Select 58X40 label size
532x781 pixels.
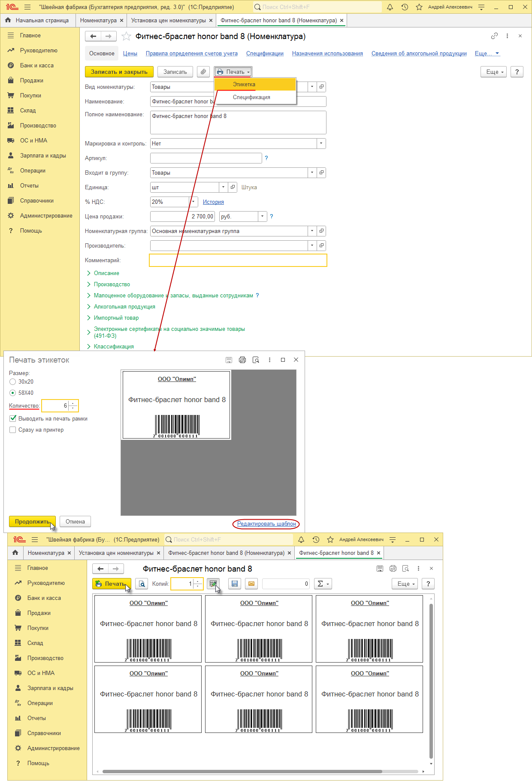pyautogui.click(x=12, y=393)
